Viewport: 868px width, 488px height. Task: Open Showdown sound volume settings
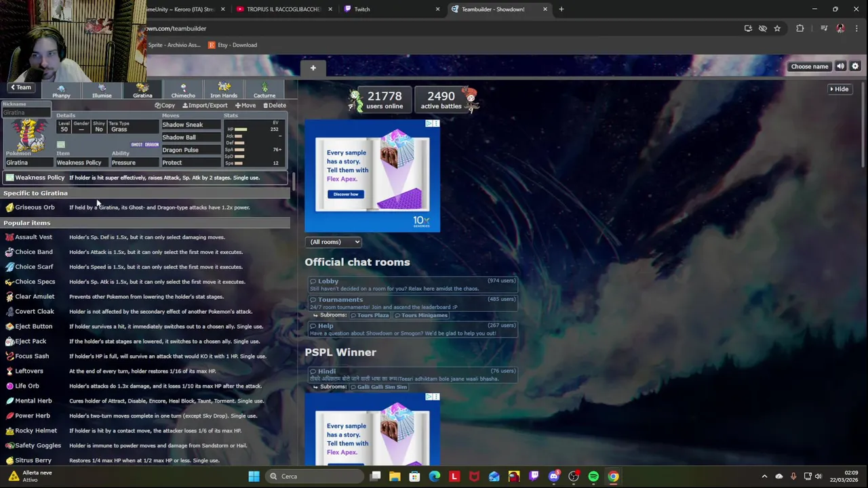[x=840, y=66]
